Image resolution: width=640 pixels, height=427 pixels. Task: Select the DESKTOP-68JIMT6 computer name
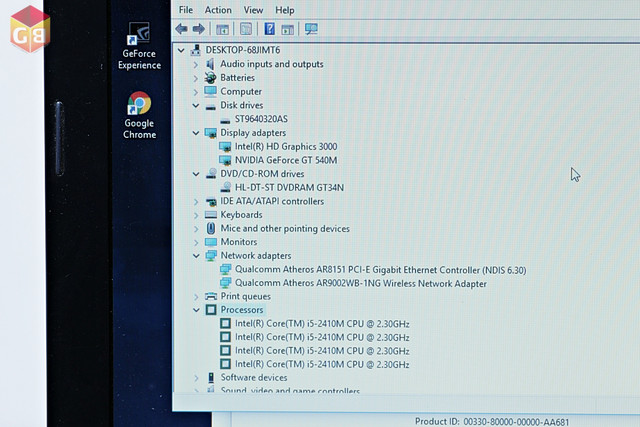[242, 50]
